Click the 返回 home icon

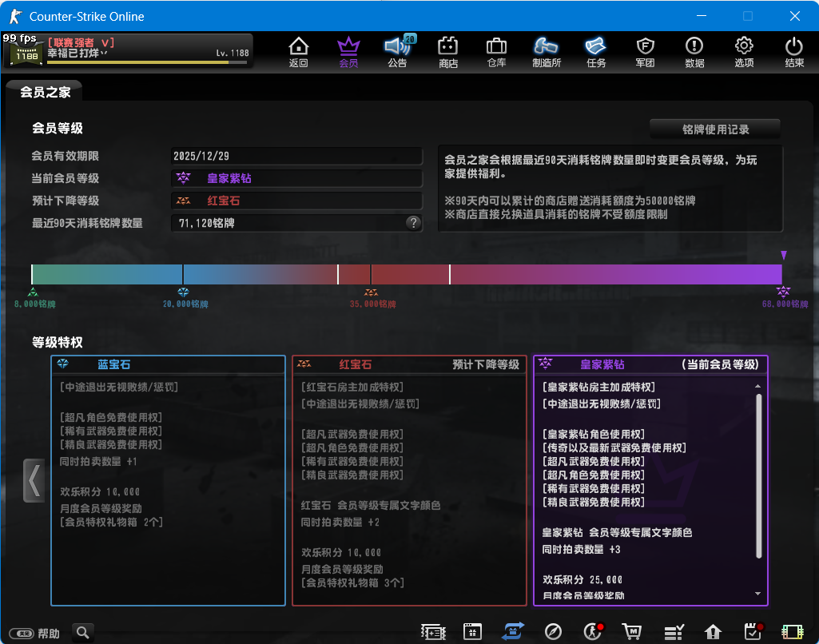(298, 51)
